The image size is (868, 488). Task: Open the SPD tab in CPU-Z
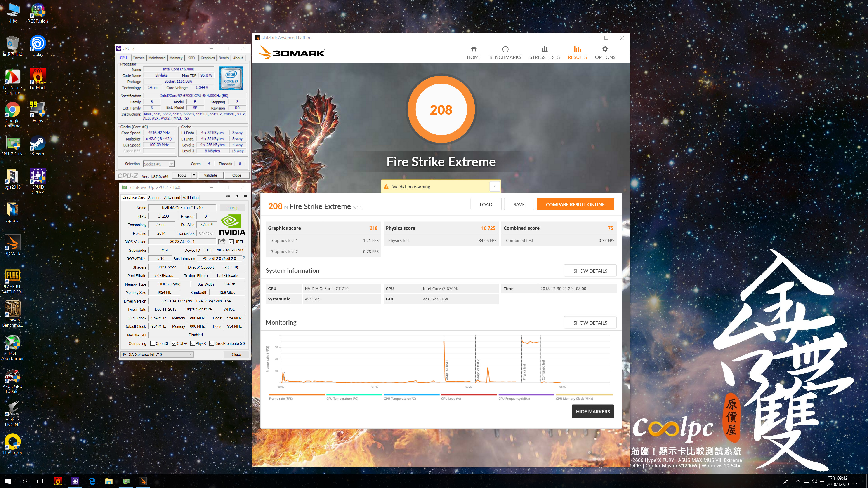(x=191, y=58)
